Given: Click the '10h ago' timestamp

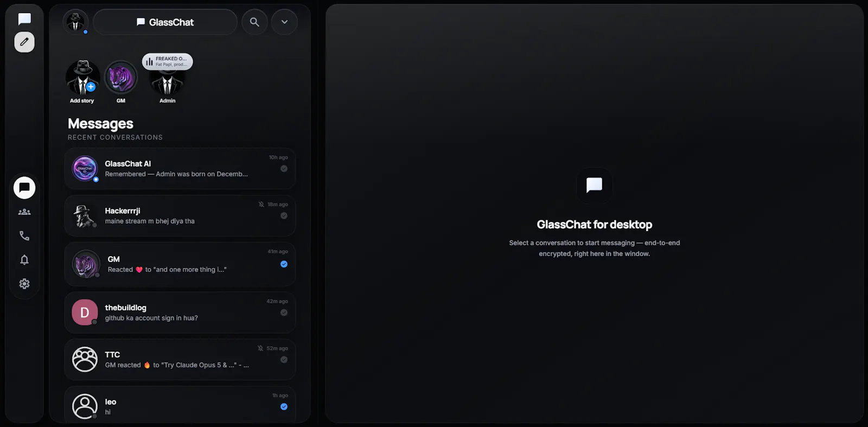Looking at the screenshot, I should coord(278,157).
